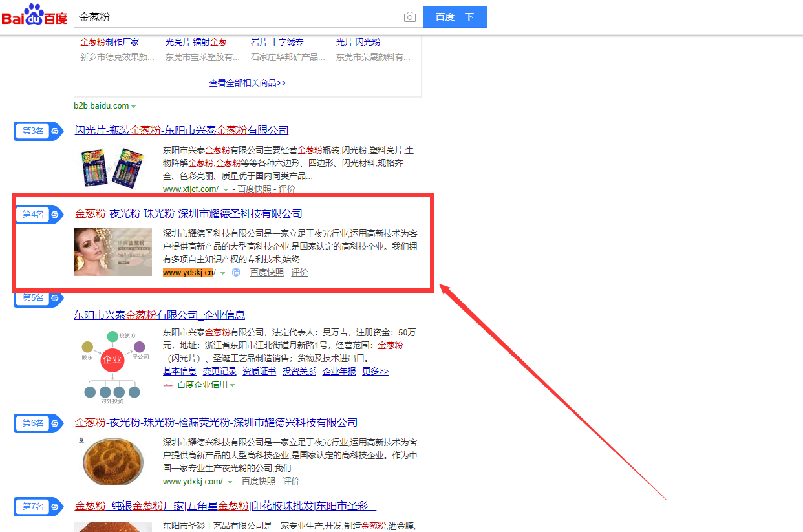
Task: Open result 金葱粉-夜光粉-珠光粉-检漏荧光粉-深圳市耀德兴科技有限公司
Action: pyautogui.click(x=216, y=422)
